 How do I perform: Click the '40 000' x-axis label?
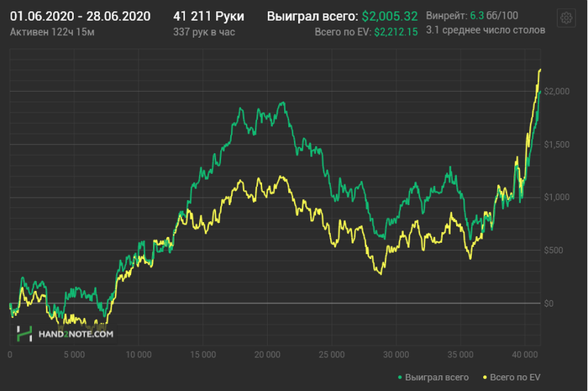point(525,355)
